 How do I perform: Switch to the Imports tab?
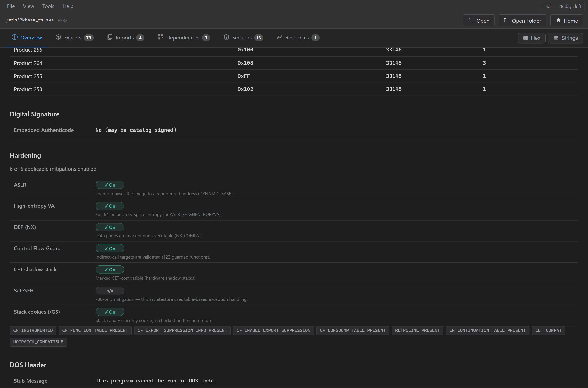126,38
